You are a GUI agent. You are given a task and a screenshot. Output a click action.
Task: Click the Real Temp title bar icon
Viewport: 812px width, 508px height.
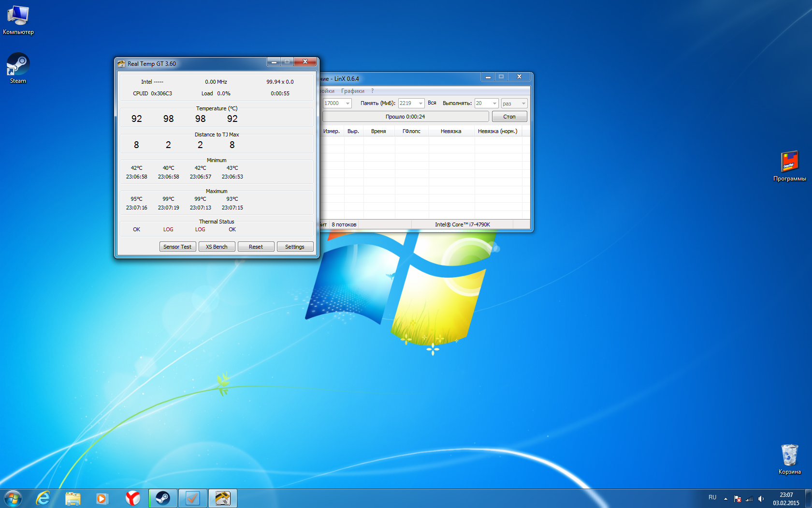coord(121,63)
